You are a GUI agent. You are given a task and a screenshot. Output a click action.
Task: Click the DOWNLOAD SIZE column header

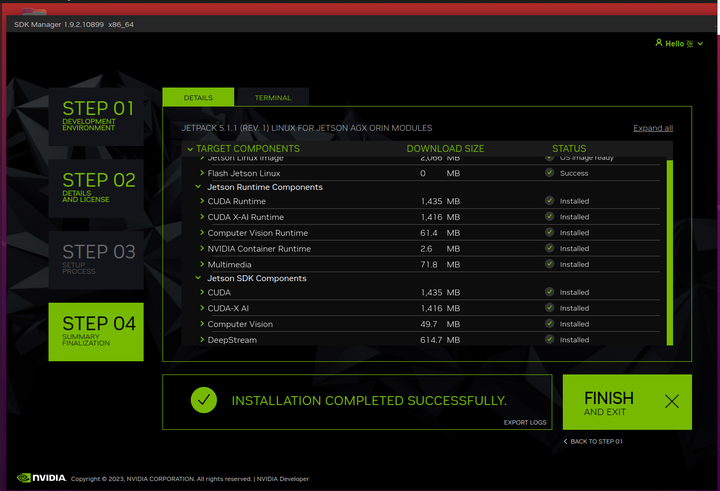pyautogui.click(x=445, y=149)
